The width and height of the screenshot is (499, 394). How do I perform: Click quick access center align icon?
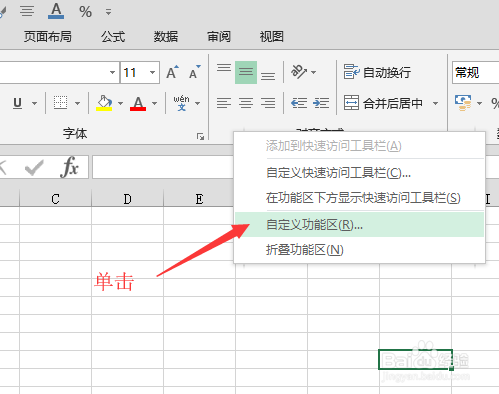27,11
